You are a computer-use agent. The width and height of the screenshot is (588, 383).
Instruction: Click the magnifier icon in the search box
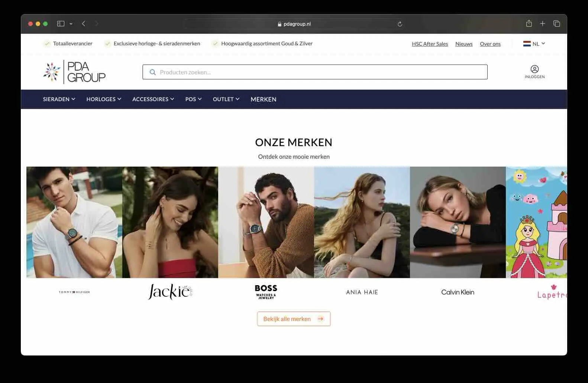[x=152, y=72]
